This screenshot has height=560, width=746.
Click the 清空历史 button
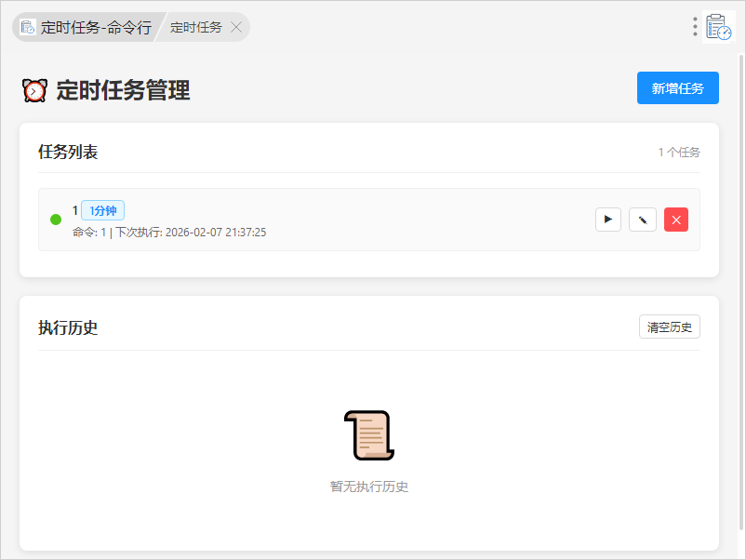[x=670, y=327]
